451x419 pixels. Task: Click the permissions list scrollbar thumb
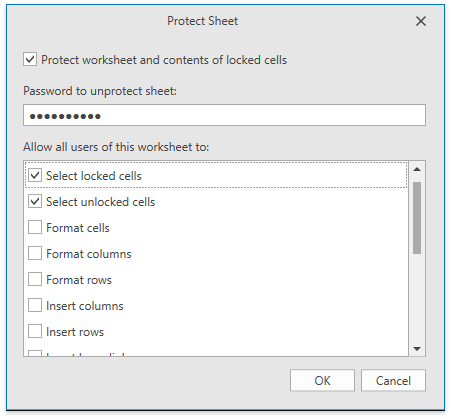417,218
